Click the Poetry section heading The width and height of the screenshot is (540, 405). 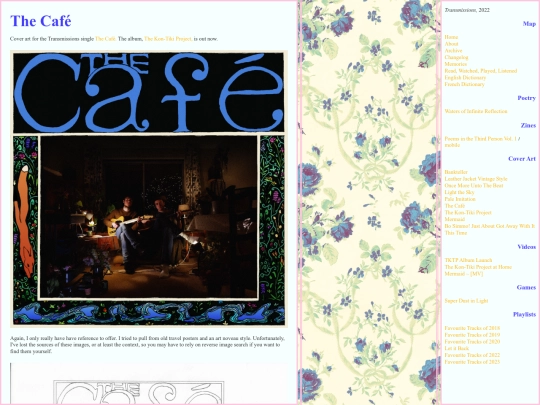coord(527,98)
